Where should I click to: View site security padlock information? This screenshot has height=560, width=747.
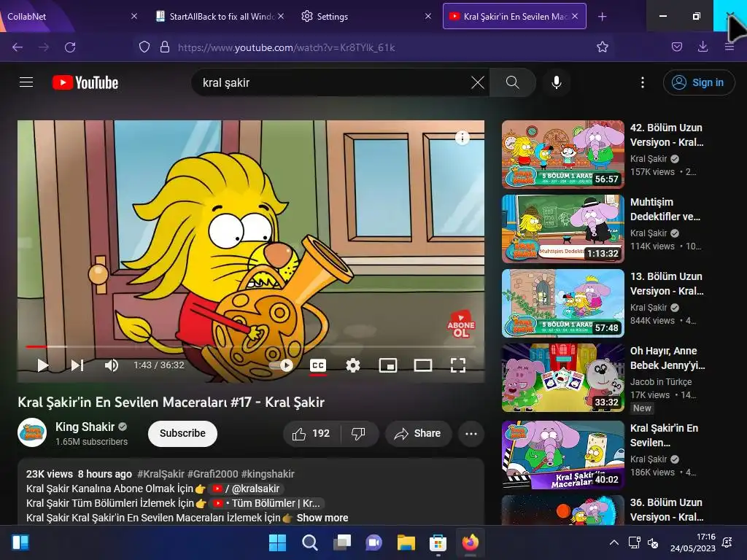pyautogui.click(x=165, y=47)
